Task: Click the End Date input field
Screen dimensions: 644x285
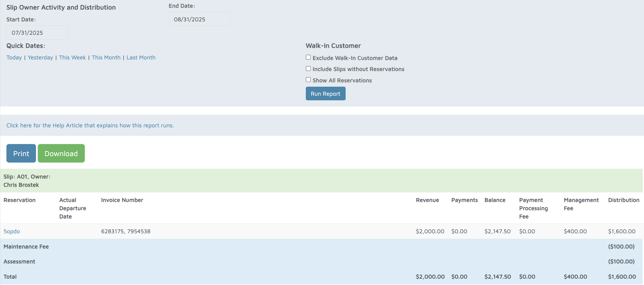Action: point(199,19)
